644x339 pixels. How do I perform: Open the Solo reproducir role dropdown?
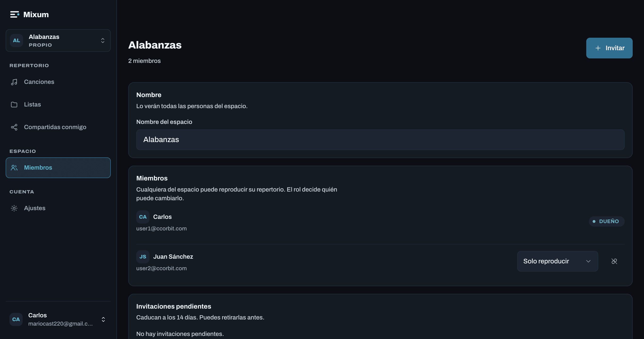click(557, 261)
